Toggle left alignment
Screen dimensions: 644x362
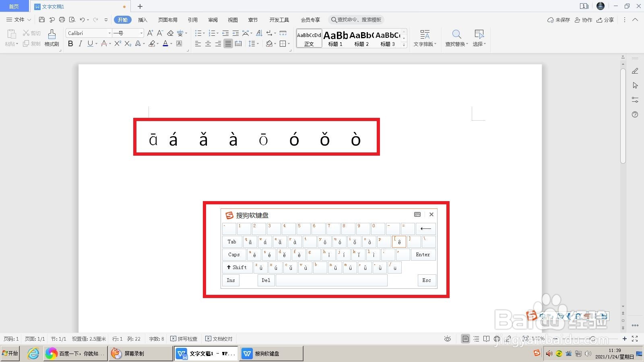pos(198,43)
